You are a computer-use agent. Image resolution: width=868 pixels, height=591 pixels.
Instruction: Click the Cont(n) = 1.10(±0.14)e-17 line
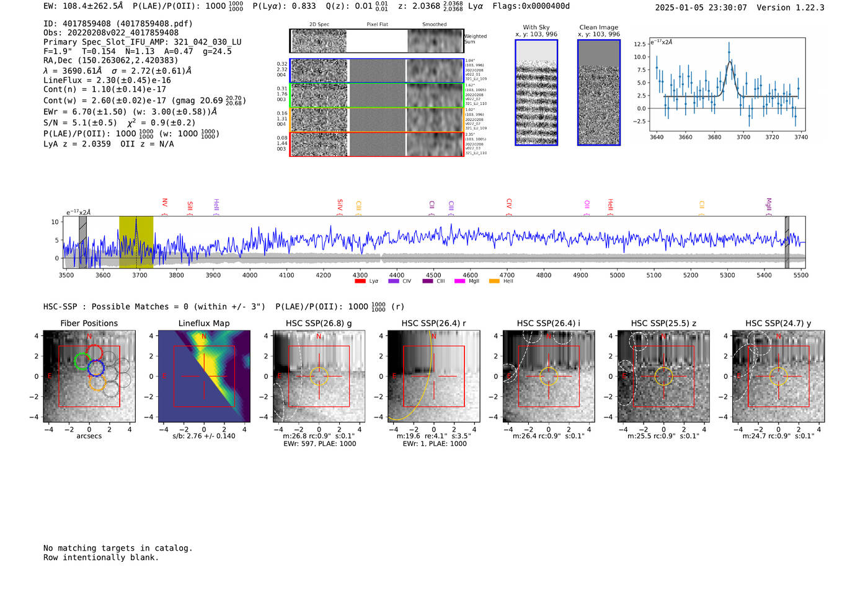pos(105,89)
